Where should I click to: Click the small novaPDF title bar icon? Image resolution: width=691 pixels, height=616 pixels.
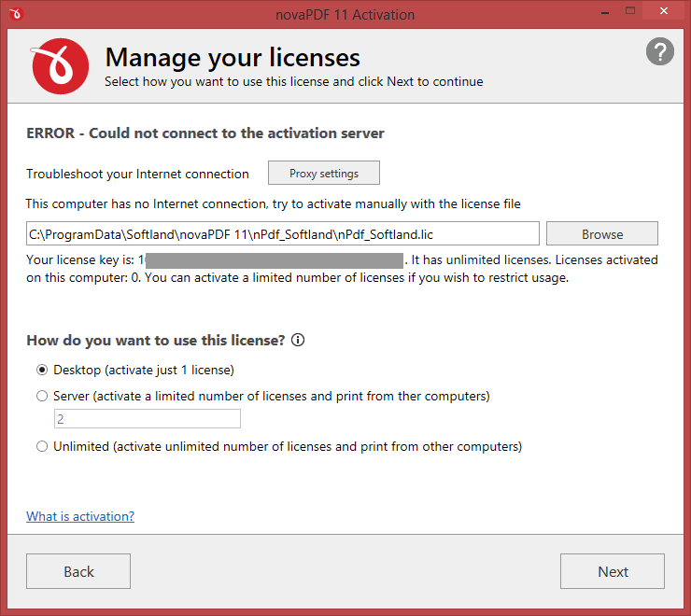tap(16, 14)
